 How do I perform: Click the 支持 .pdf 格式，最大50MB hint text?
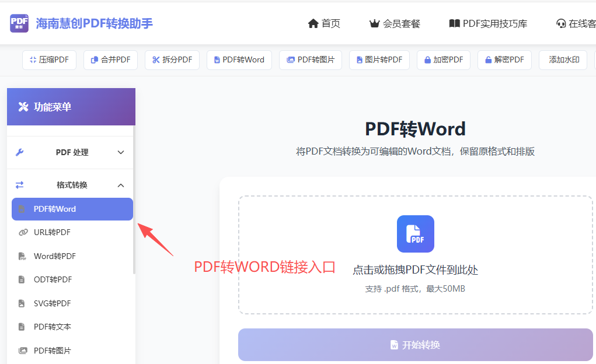point(416,289)
